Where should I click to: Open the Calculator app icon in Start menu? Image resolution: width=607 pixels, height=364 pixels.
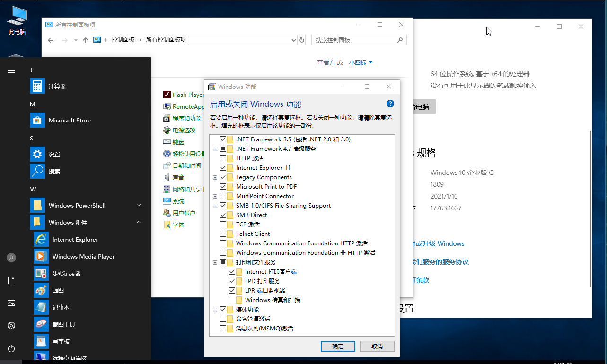pos(37,86)
